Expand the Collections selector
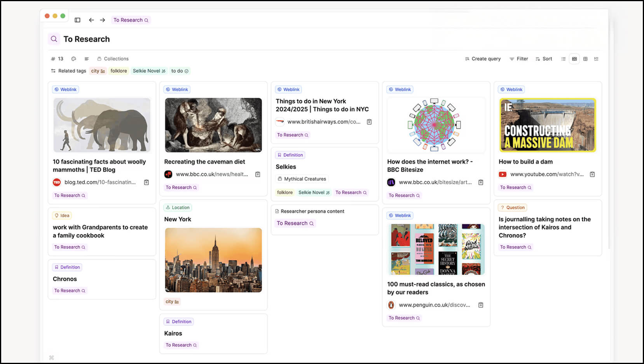The width and height of the screenshot is (644, 364). [x=113, y=59]
